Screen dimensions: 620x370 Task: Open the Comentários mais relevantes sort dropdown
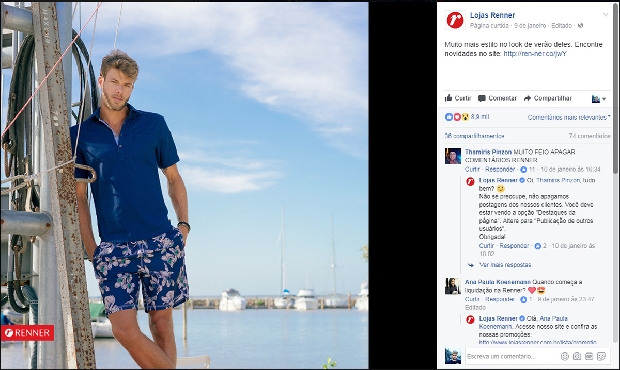tap(569, 117)
